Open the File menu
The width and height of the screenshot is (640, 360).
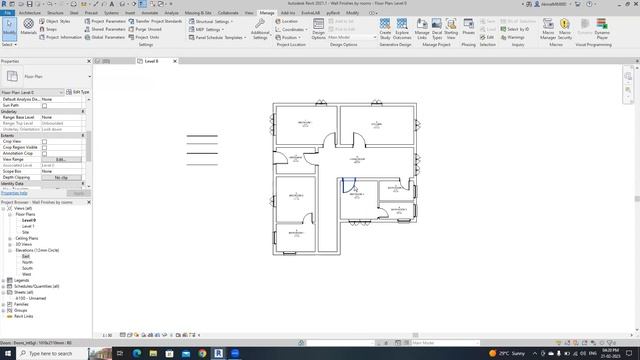7,13
